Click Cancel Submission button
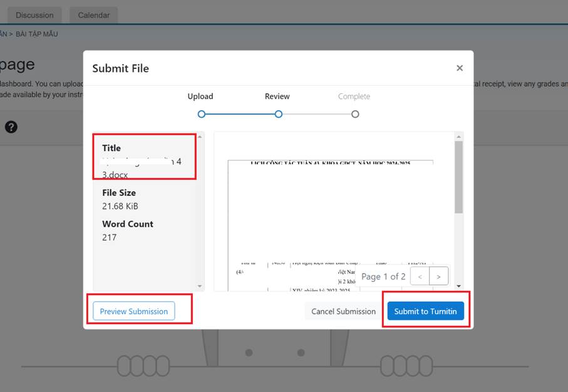Screen dimensions: 568x392 pos(343,311)
